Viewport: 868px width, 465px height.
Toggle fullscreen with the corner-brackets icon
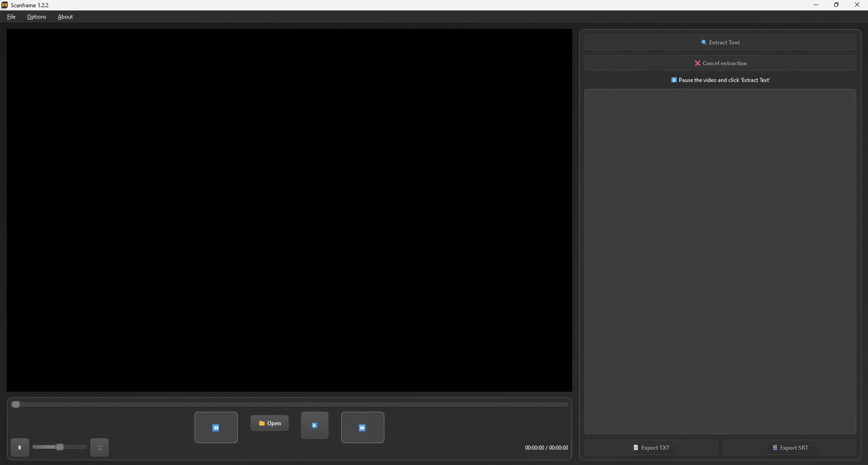[100, 447]
